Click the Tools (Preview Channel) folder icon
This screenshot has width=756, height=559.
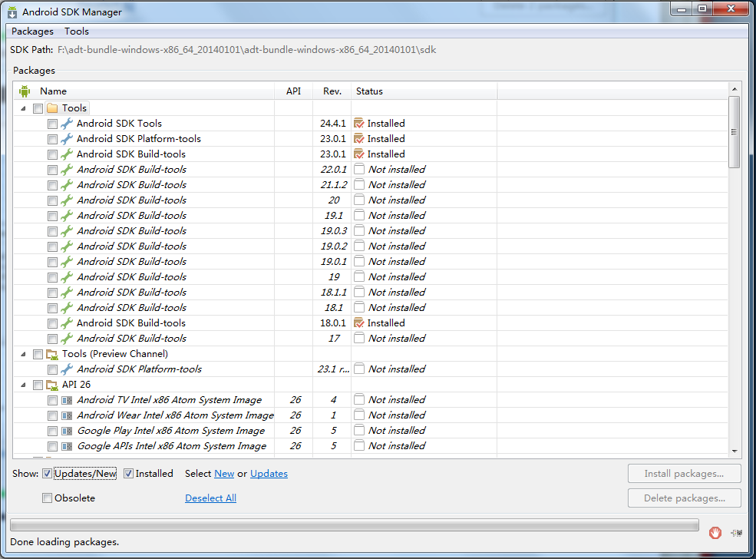pyautogui.click(x=52, y=354)
